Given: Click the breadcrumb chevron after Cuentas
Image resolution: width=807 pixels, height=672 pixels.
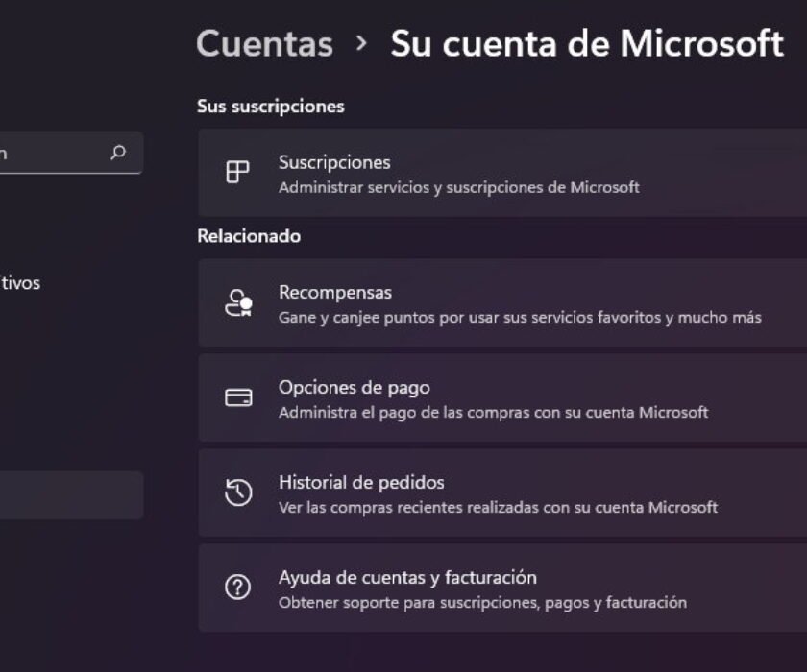Looking at the screenshot, I should pos(361,43).
